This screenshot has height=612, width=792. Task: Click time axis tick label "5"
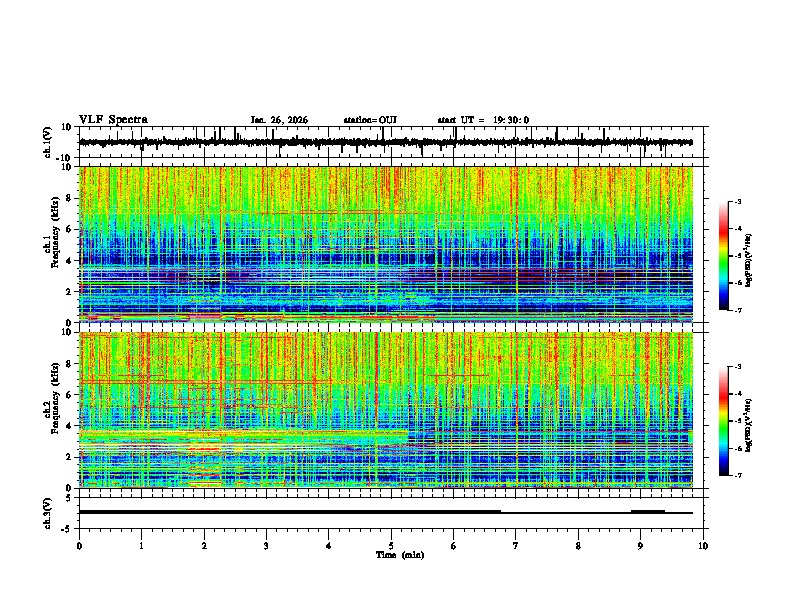click(391, 546)
